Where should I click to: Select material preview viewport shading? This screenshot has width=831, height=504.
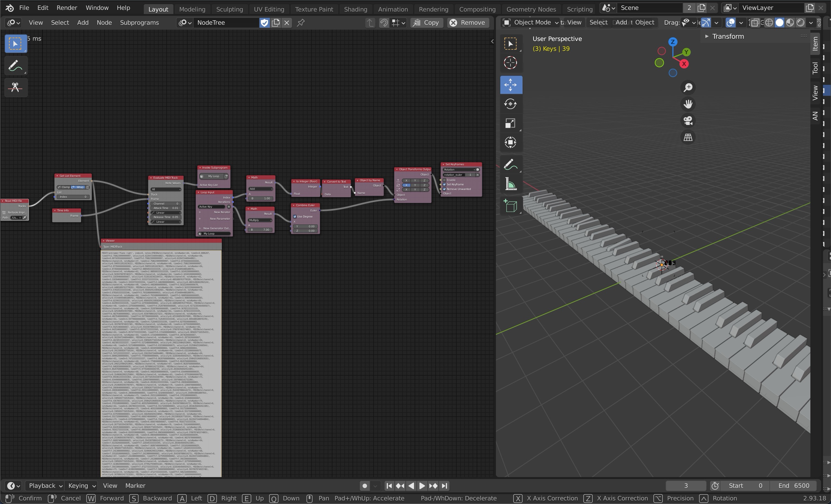coord(790,23)
